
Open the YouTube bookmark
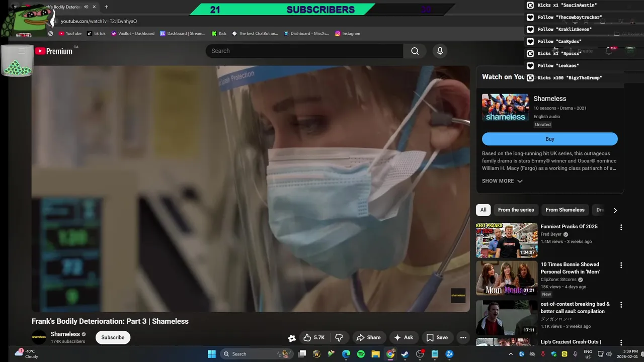coord(70,34)
